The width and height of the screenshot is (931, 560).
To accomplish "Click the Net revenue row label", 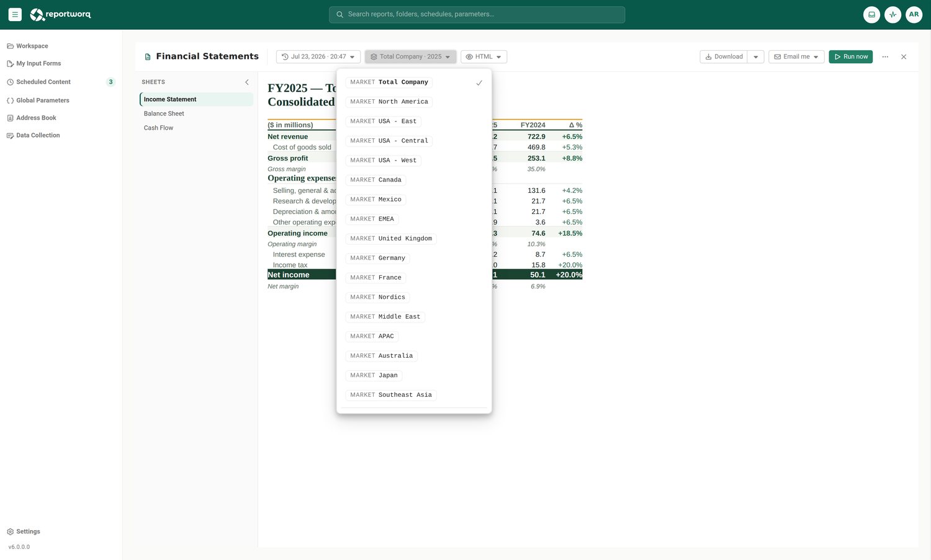I will [287, 136].
